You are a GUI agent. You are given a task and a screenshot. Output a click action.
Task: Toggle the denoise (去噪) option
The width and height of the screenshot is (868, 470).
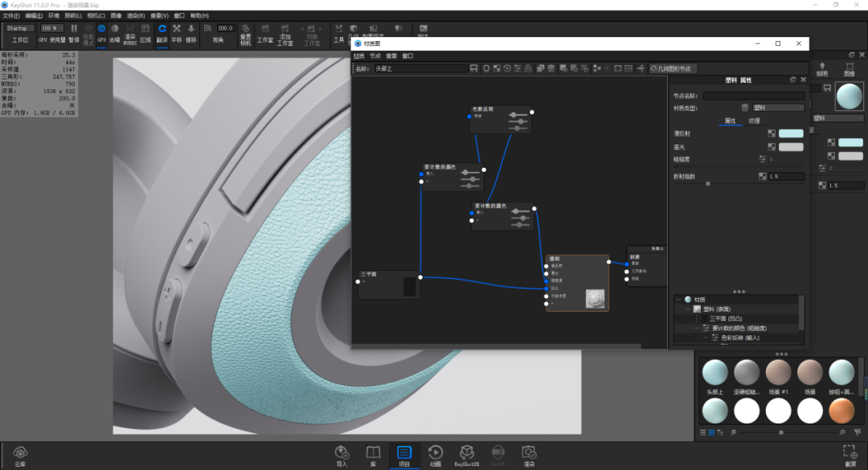click(x=115, y=33)
